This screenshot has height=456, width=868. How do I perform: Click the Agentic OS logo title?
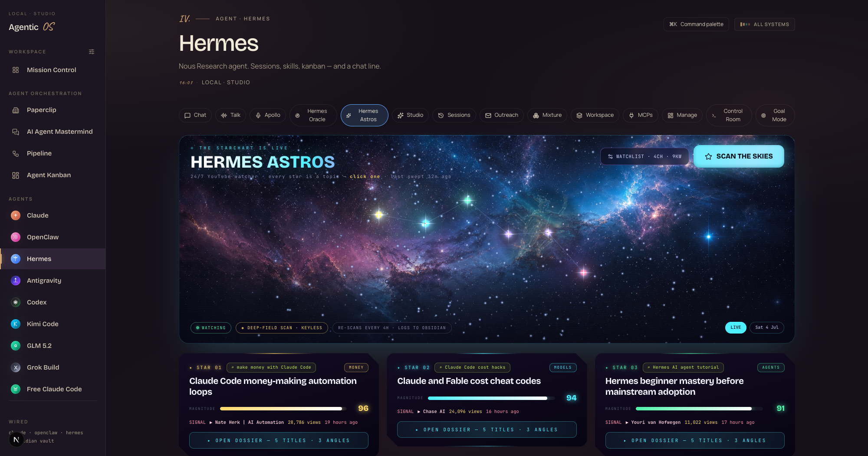32,27
